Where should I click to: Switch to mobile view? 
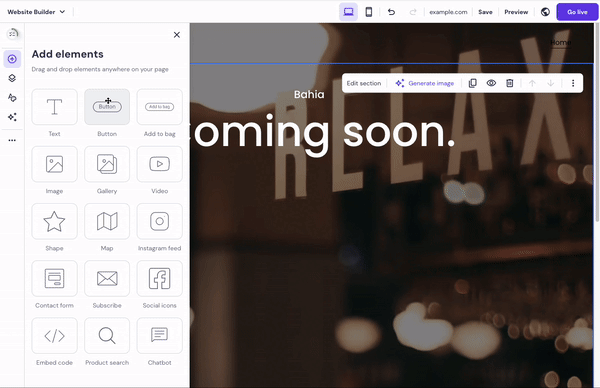pos(368,12)
